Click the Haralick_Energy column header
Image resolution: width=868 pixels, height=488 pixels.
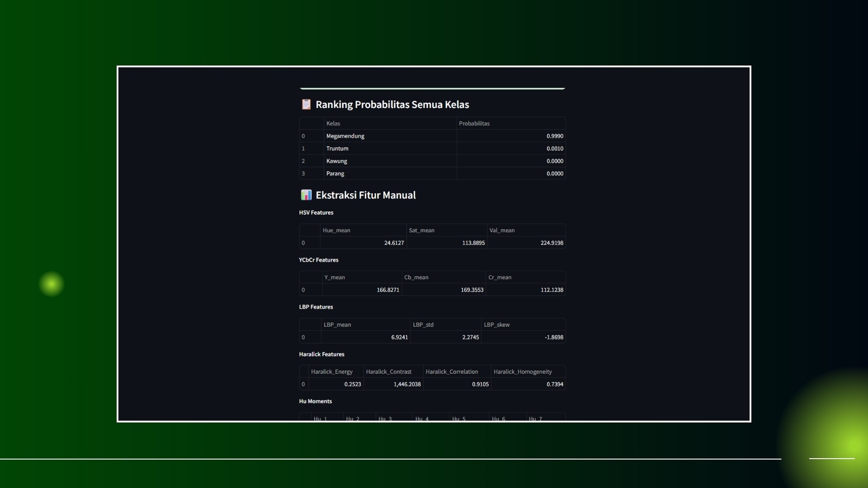[x=331, y=372]
